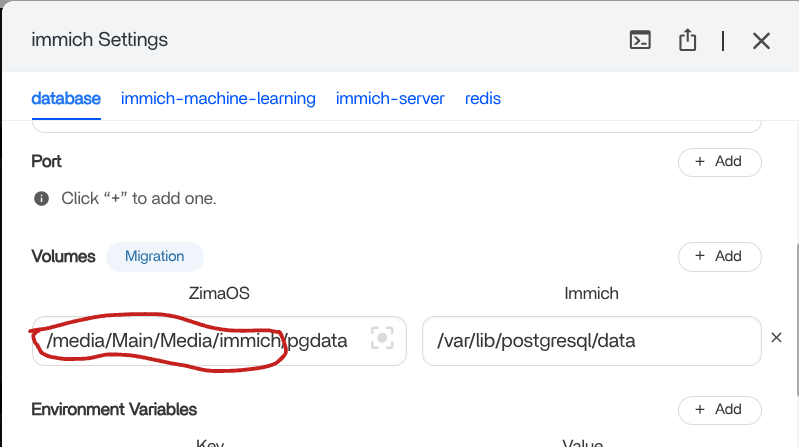Add a new Port entry
This screenshot has height=447, width=799.
720,162
